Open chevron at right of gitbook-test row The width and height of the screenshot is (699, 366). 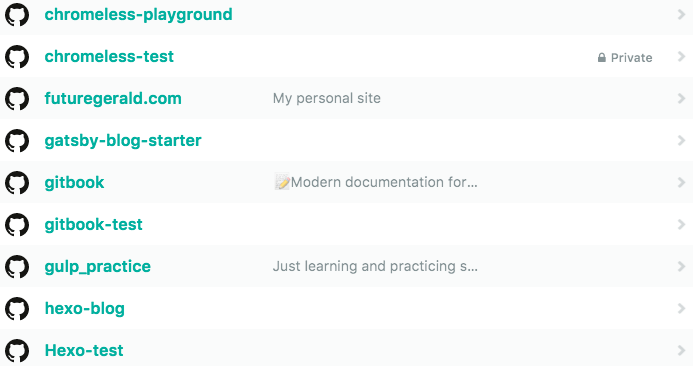tap(681, 225)
